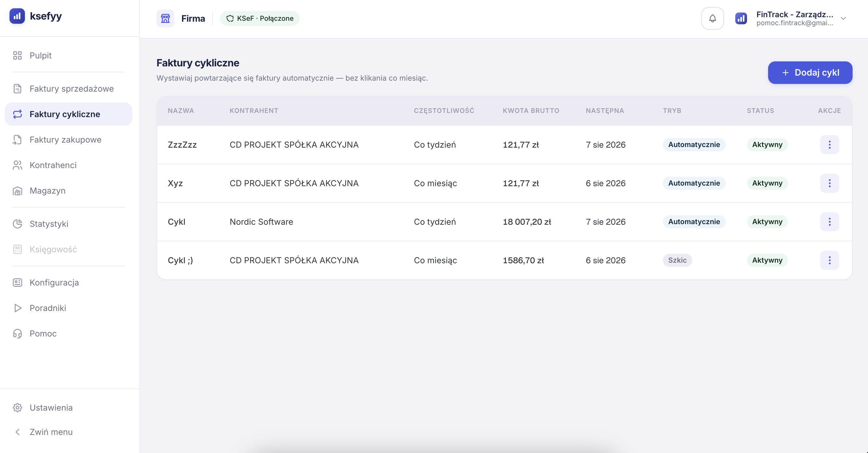Click the Następna column header
Viewport: 868px width, 453px height.
pos(605,111)
